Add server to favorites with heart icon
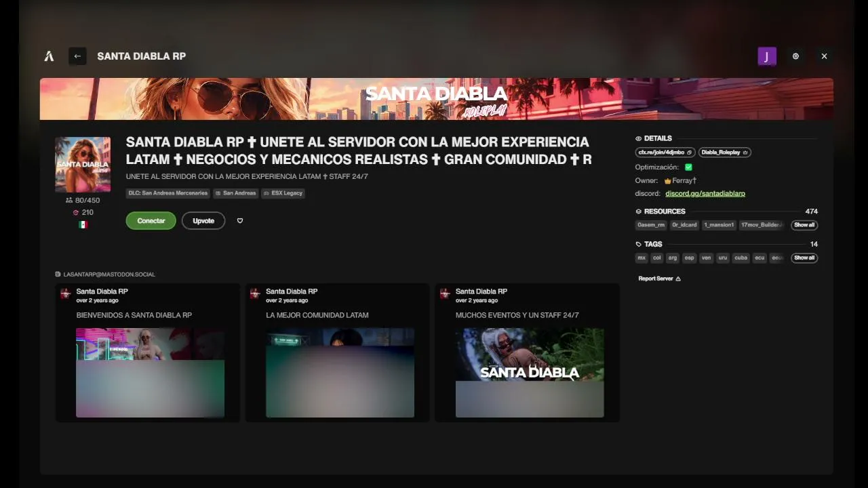 point(239,220)
